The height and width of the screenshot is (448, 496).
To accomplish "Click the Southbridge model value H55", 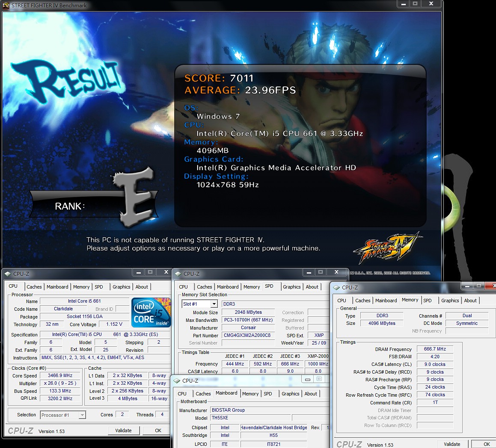I will coord(273,435).
